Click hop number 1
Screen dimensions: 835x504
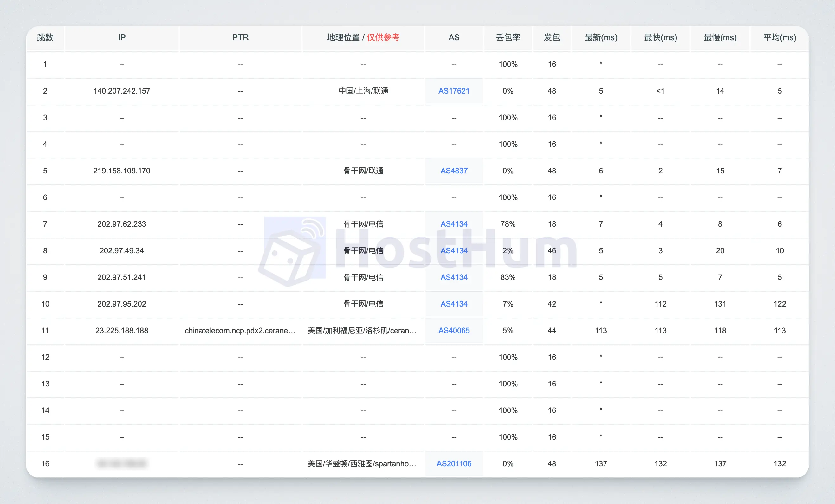pos(45,64)
